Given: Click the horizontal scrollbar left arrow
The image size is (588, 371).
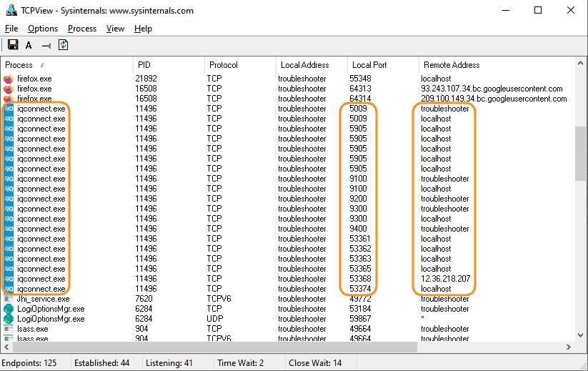Looking at the screenshot, I should (6, 347).
